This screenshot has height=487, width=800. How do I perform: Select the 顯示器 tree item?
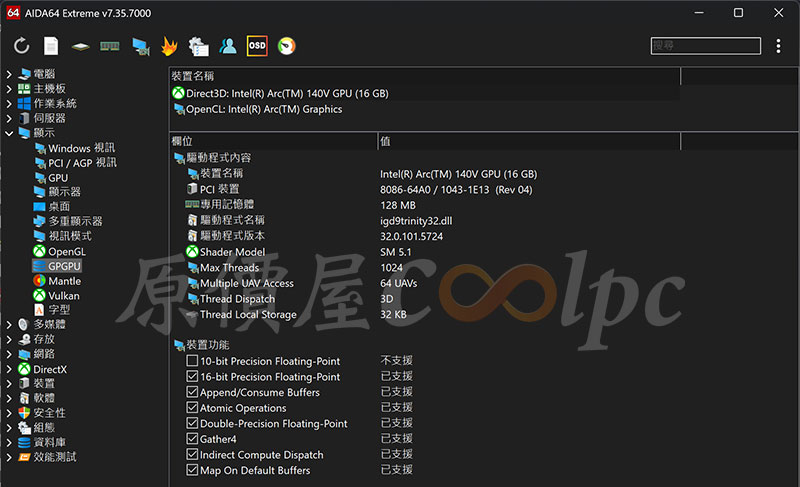(57, 192)
